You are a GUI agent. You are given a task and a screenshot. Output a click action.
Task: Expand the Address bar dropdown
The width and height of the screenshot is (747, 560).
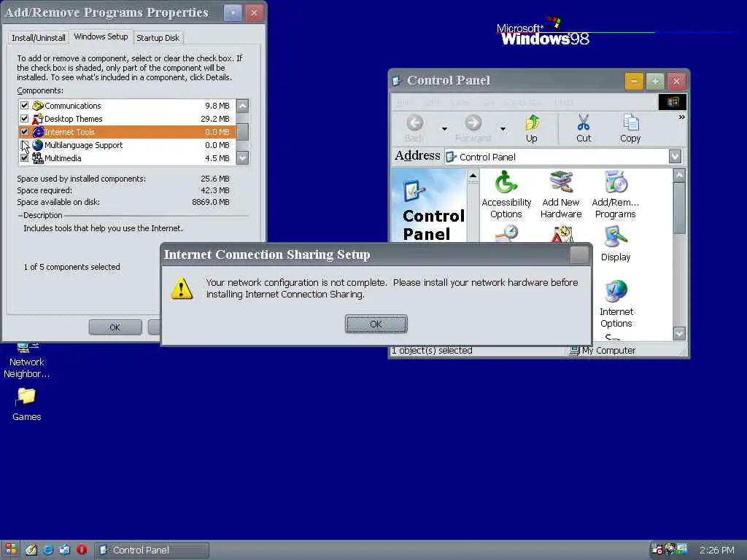coord(675,156)
